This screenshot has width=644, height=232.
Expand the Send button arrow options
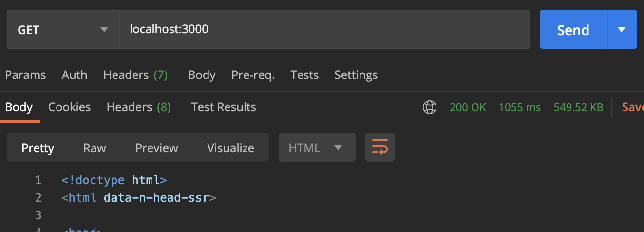click(x=622, y=30)
